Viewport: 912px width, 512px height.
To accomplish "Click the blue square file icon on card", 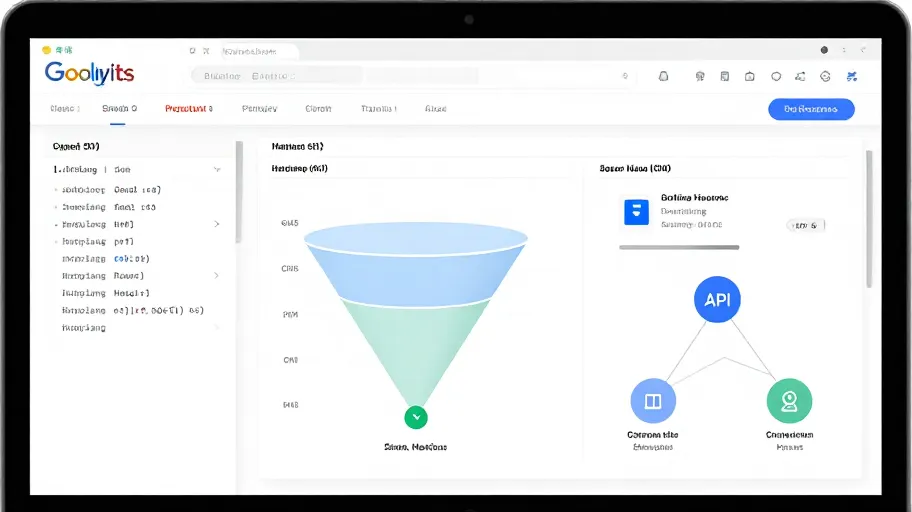I will (636, 212).
